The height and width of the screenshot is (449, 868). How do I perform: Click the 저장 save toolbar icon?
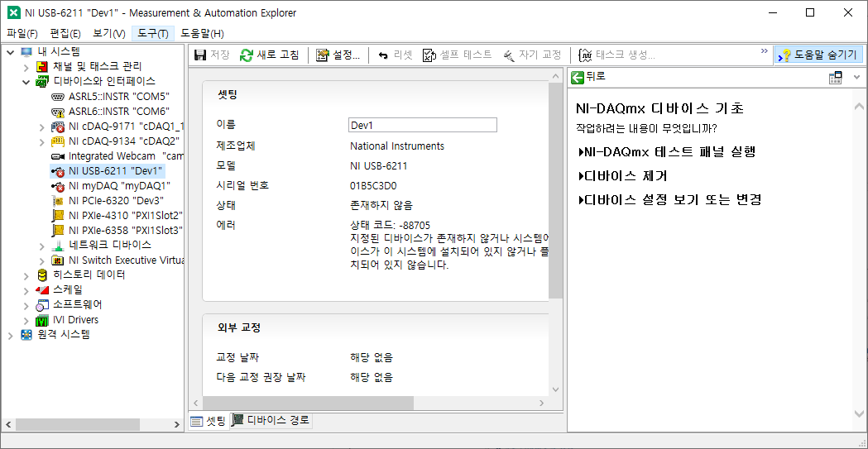200,55
